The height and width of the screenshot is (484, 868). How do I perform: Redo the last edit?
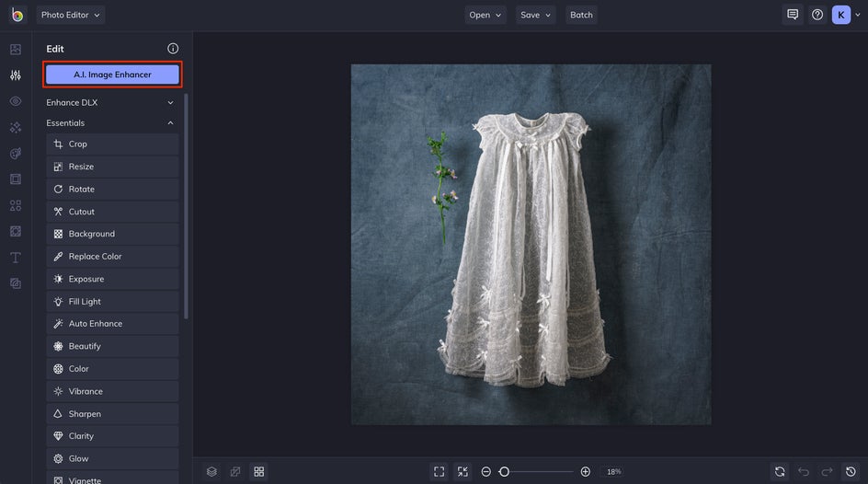point(827,472)
